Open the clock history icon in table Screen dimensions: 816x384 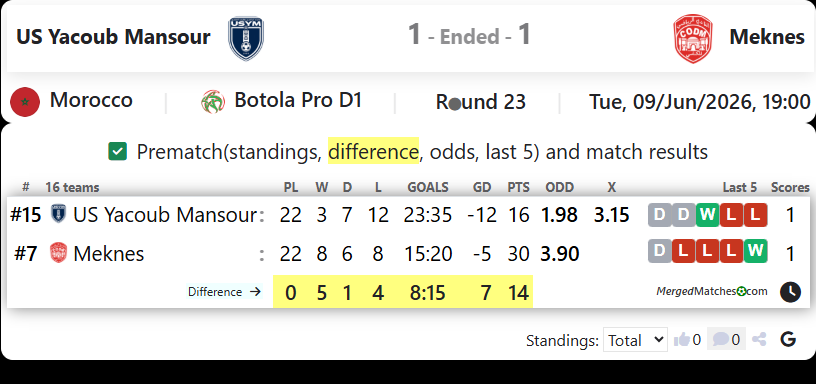(790, 292)
